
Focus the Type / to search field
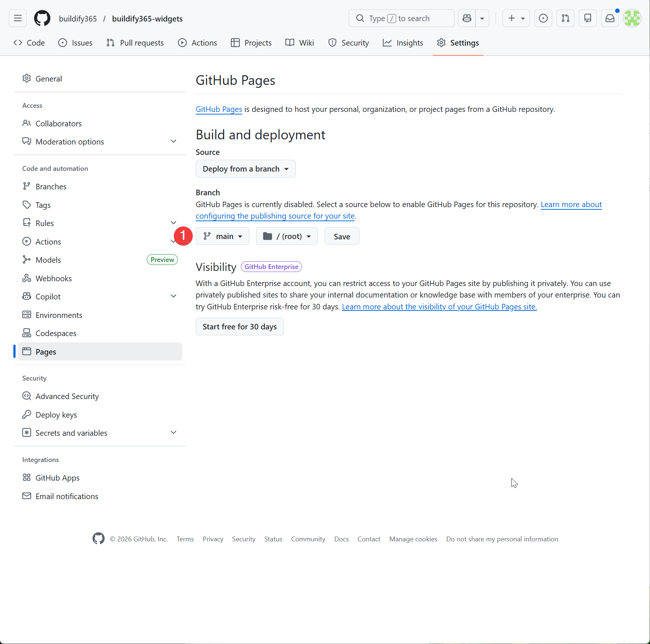click(402, 18)
